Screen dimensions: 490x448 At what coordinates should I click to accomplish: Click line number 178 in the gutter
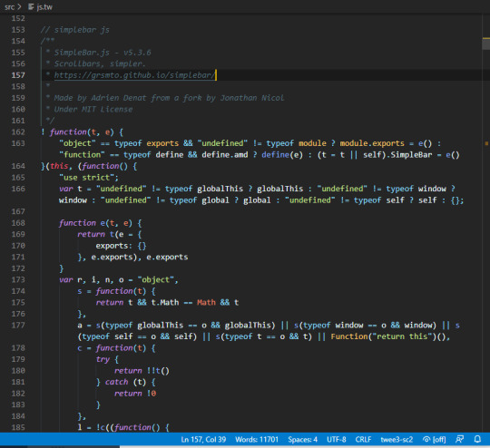[x=18, y=347]
